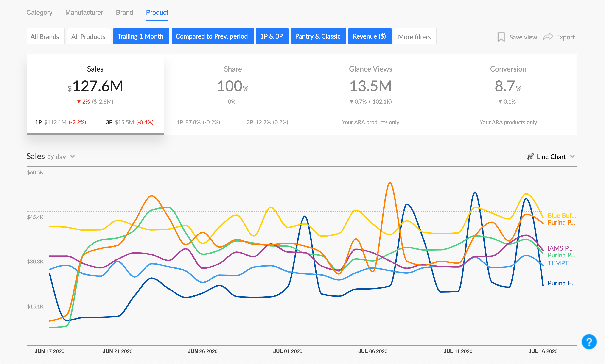Toggle the Trailing 1 Month filter
This screenshot has width=605, height=364.
pos(141,36)
